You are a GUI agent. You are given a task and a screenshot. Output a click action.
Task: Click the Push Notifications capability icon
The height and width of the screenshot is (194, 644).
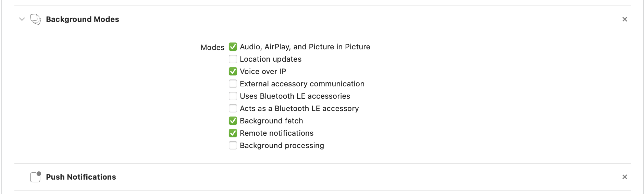point(36,177)
